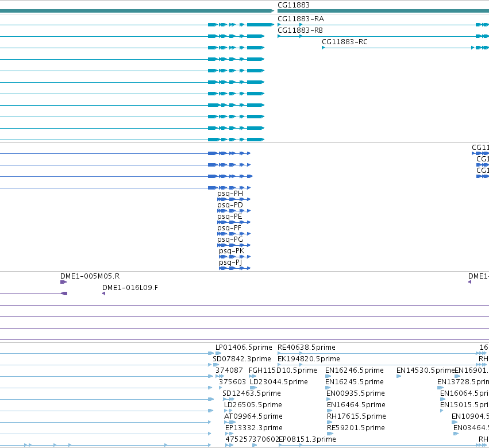Screen dimensions: 489x448
Task: Select the RH17615.5prime EST label
Action: click(x=356, y=416)
